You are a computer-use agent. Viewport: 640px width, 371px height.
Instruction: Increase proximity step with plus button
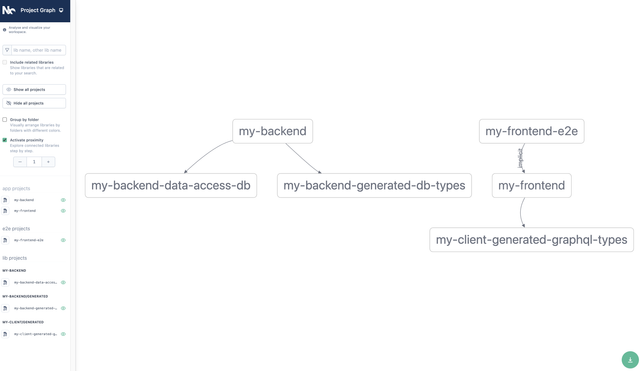48,162
